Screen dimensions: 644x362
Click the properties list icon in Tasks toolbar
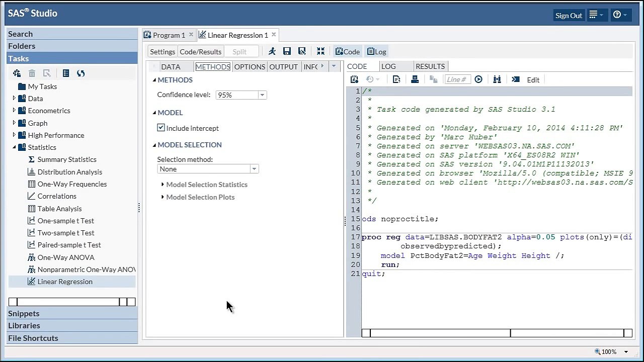(x=66, y=73)
